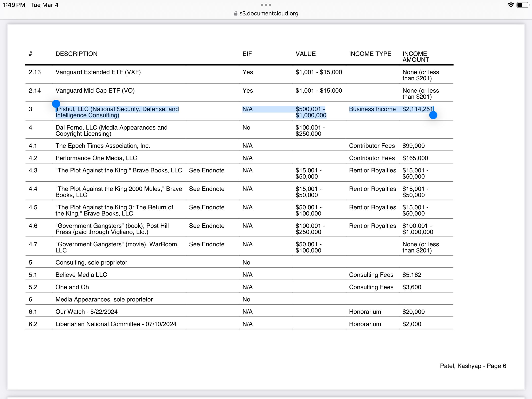Tap the lock icon beside the URL

pyautogui.click(x=236, y=13)
